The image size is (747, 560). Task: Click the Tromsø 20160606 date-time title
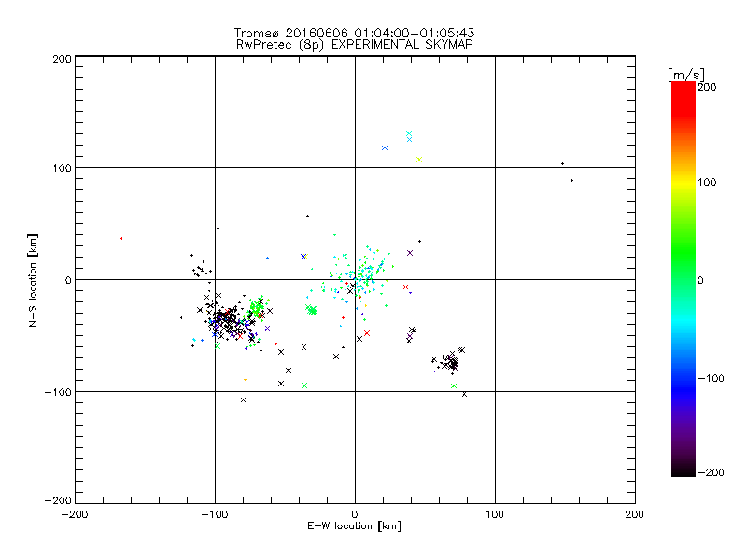[x=354, y=33]
